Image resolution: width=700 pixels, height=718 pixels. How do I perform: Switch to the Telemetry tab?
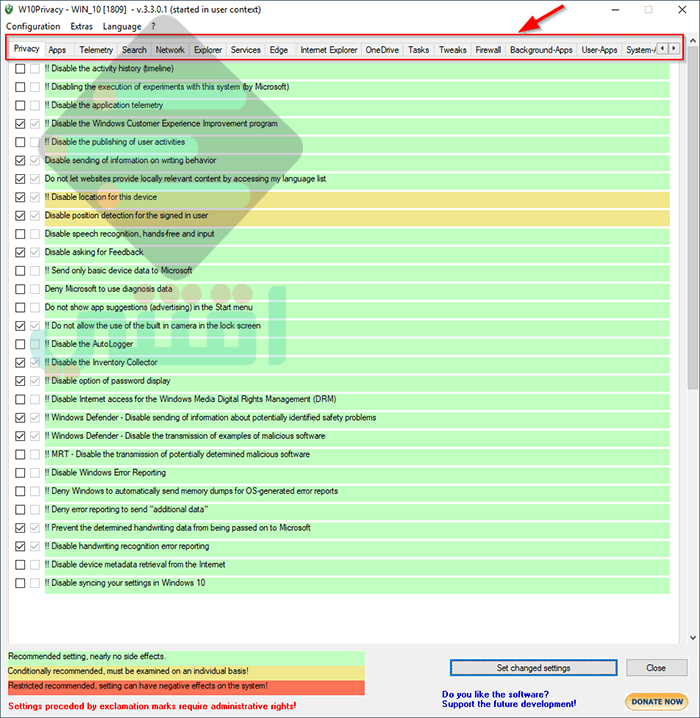click(x=96, y=50)
